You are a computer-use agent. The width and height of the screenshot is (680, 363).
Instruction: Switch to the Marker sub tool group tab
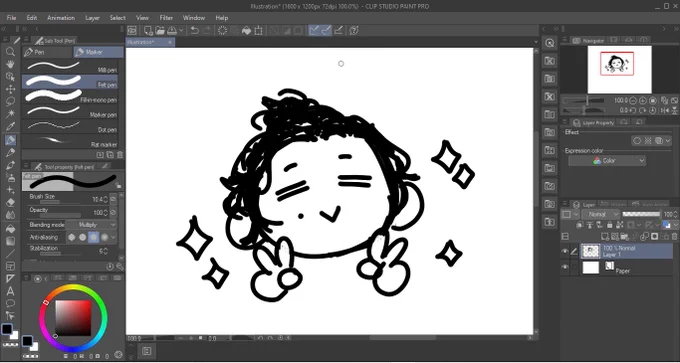pos(98,52)
